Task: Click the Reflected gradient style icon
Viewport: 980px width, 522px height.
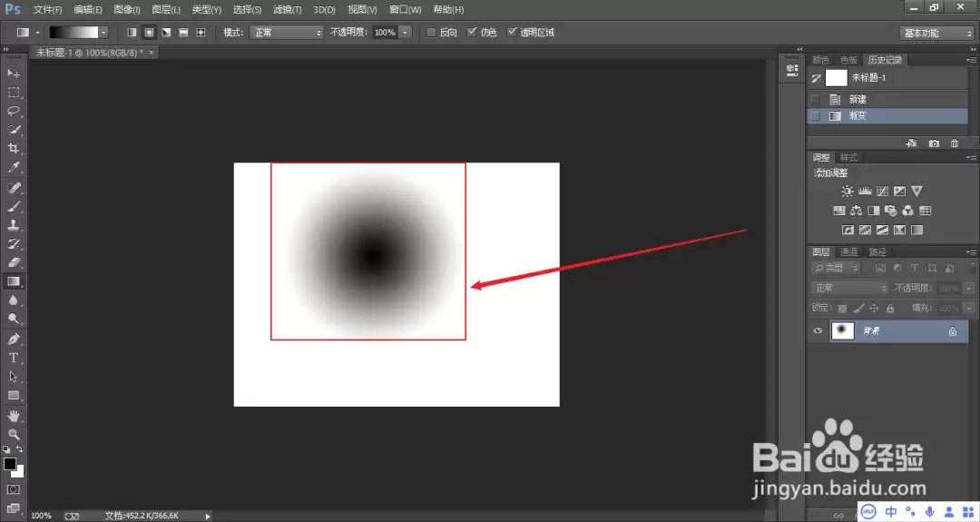Action: tap(183, 33)
